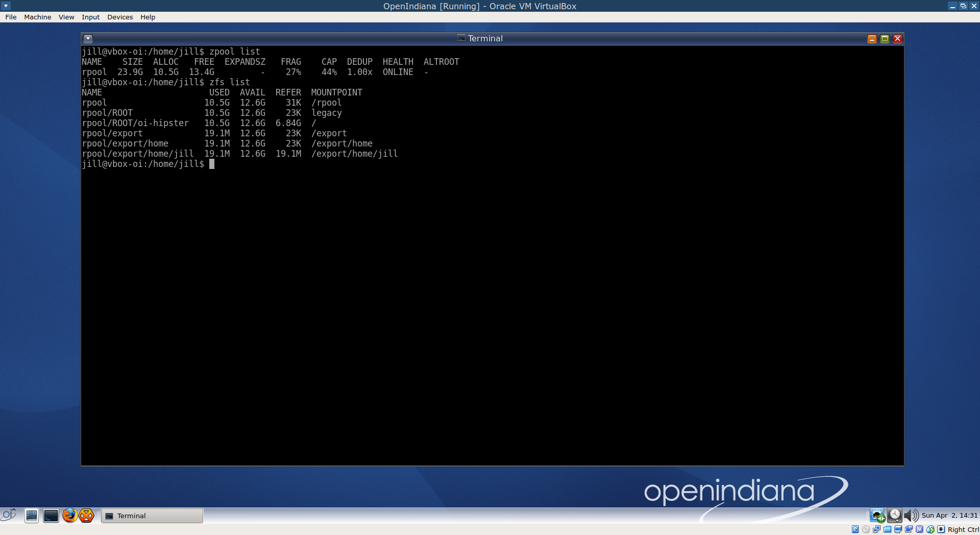The width and height of the screenshot is (980, 535).
Task: Click the speaker volume icon
Action: click(x=911, y=516)
